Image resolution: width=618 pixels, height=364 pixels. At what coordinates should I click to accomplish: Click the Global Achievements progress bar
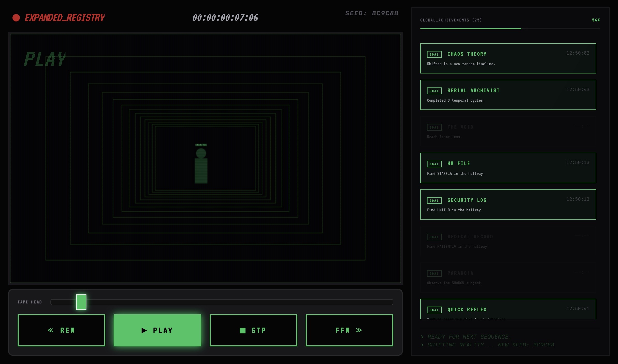[x=510, y=29]
